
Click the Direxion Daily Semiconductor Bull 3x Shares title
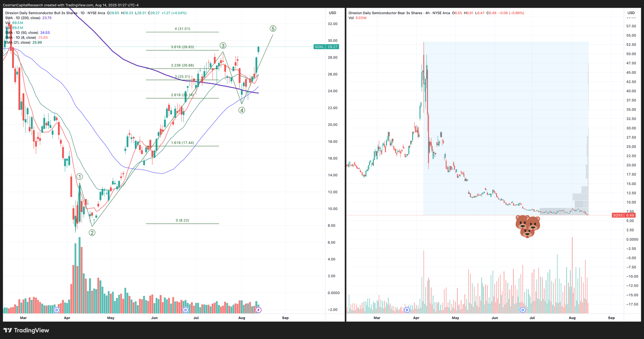click(x=41, y=13)
